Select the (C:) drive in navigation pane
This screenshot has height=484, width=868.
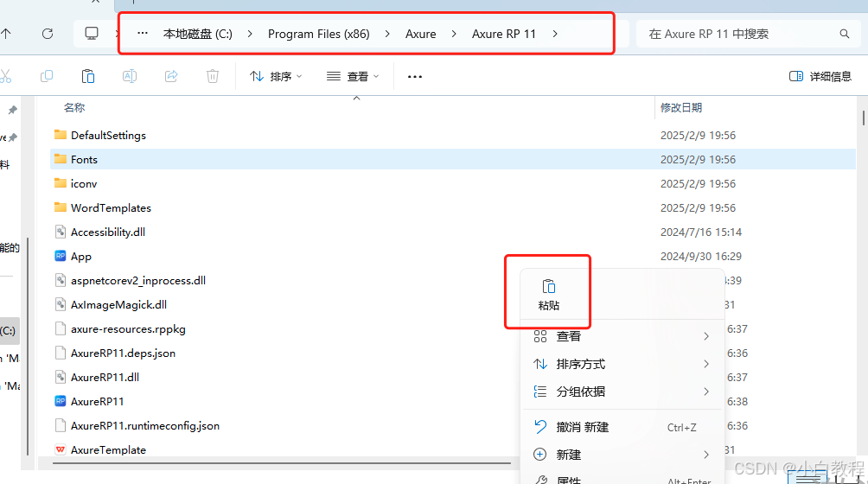10,331
